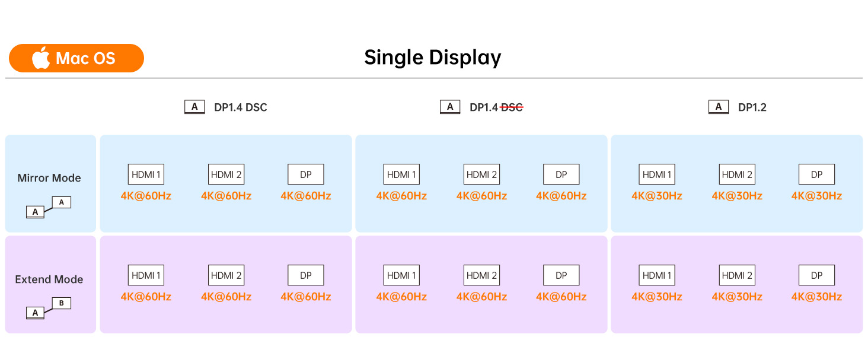The width and height of the screenshot is (868, 356).
Task: Click the laptop icon next to strikethrough DSC header
Action: (x=450, y=107)
